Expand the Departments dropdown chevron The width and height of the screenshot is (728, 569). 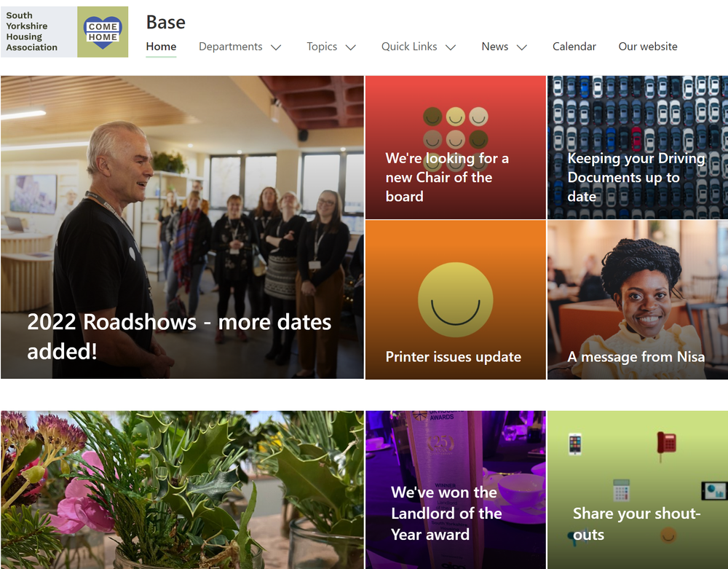tap(276, 47)
